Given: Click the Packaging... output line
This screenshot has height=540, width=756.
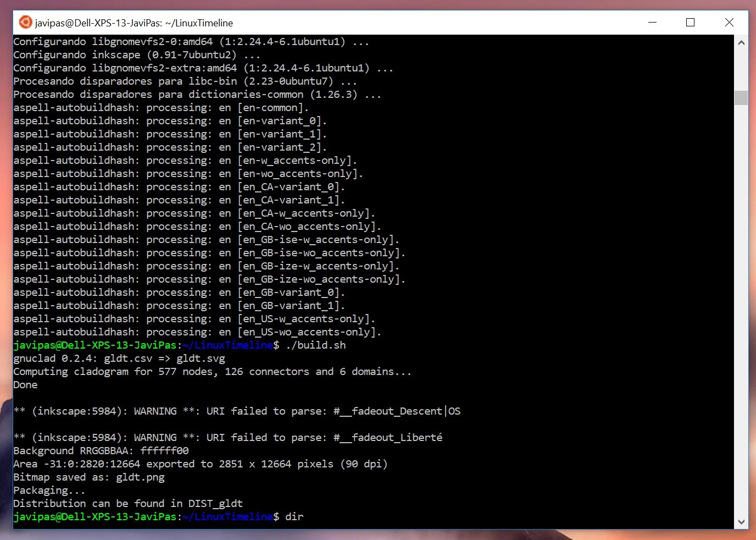Looking at the screenshot, I should [x=49, y=491].
